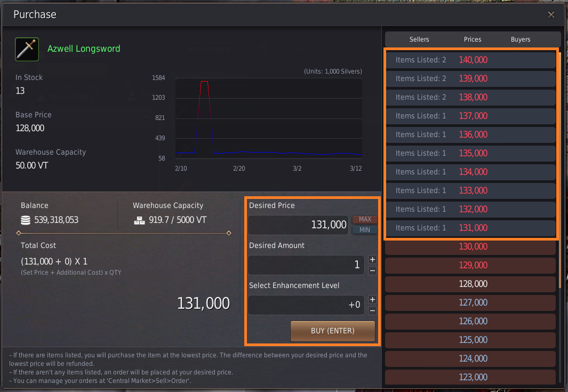Select the 128,000 base price row
The height and width of the screenshot is (392, 568).
click(470, 284)
